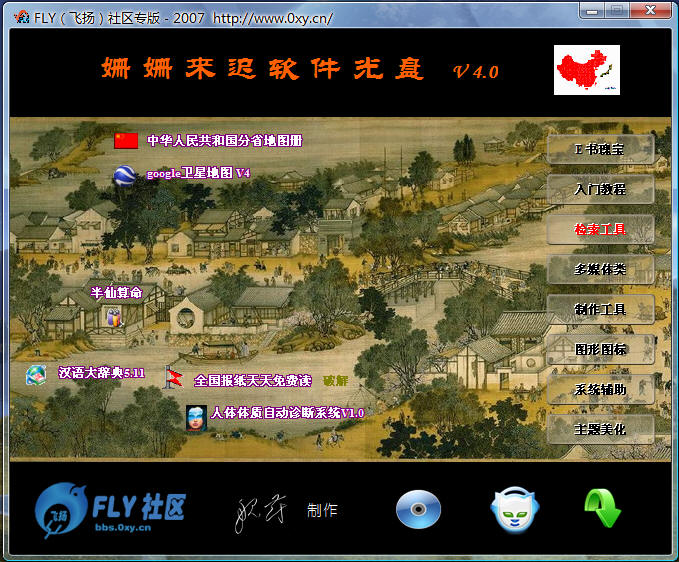
Task: Minimize the FLY社区专版 window
Action: [x=592, y=10]
